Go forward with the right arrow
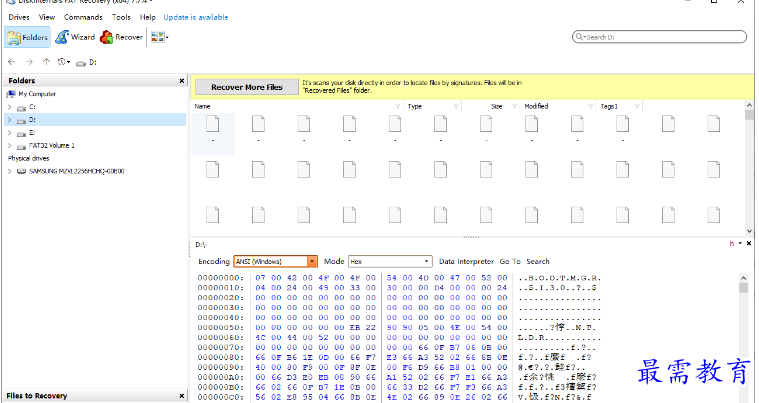This screenshot has height=403, width=759. [x=29, y=62]
